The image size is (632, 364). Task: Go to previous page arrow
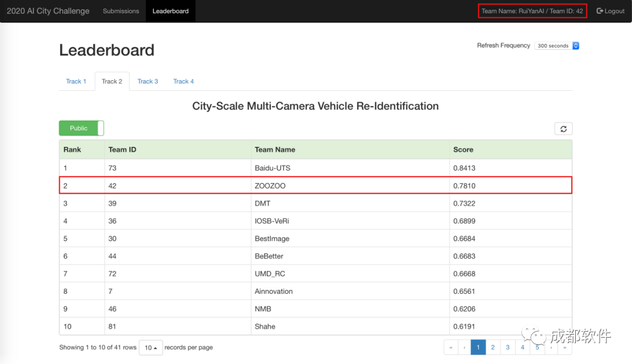464,348
